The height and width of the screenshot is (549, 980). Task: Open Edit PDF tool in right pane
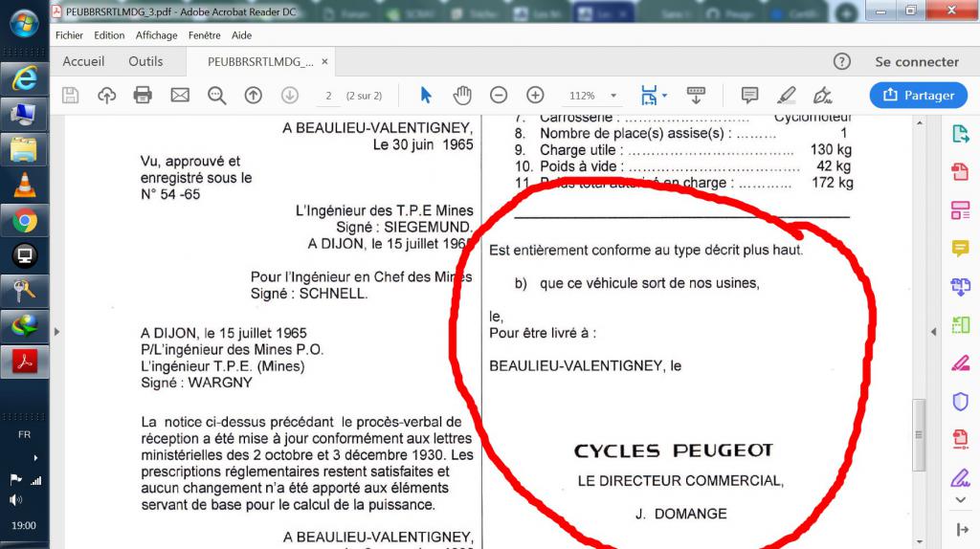click(961, 209)
